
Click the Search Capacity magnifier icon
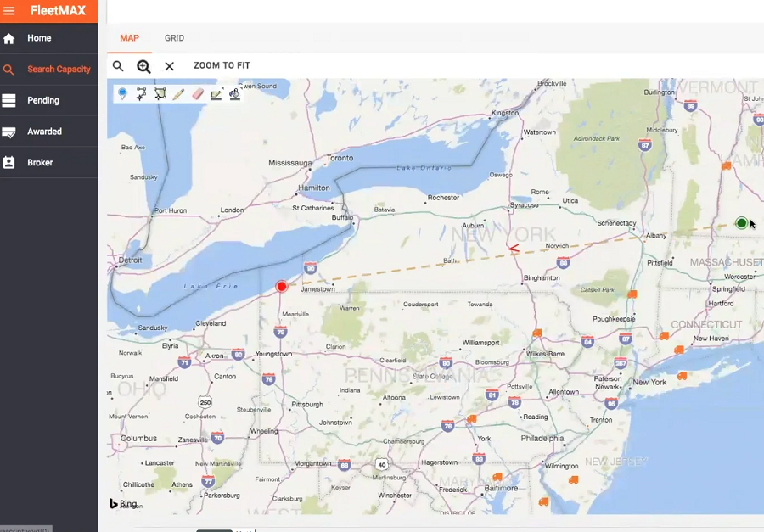pos(8,70)
